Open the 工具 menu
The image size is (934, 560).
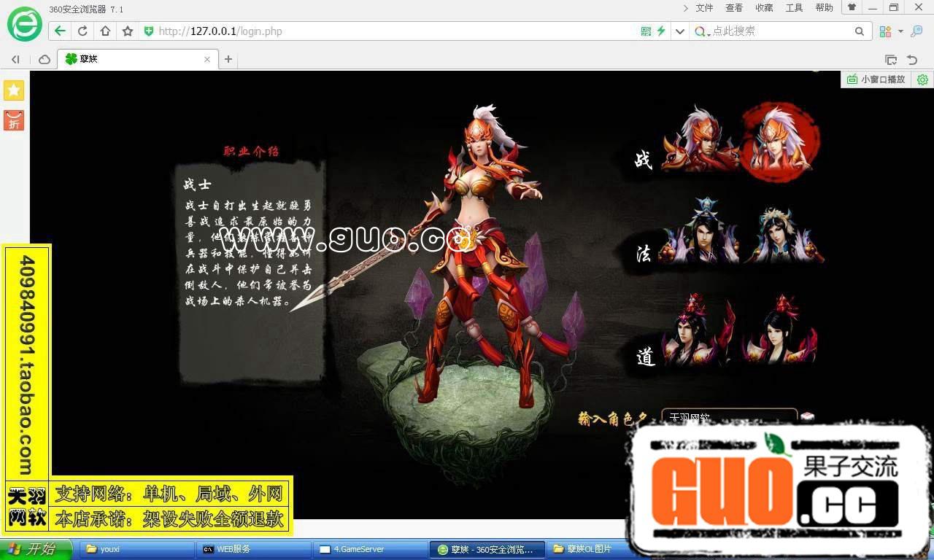click(x=794, y=8)
